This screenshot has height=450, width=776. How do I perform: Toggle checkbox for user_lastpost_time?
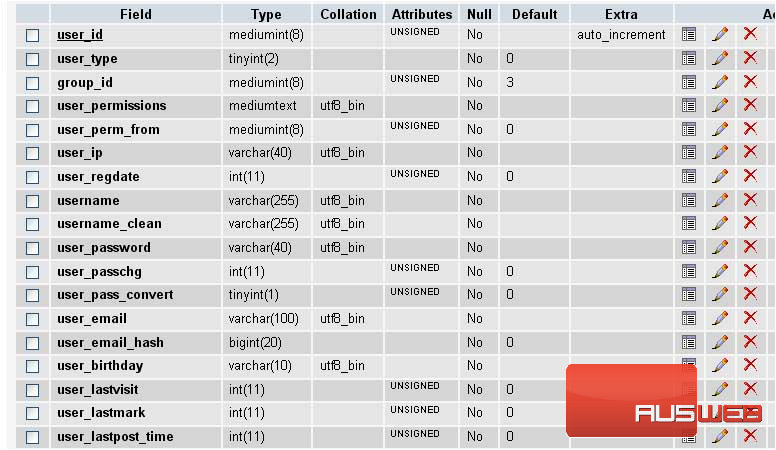[33, 437]
